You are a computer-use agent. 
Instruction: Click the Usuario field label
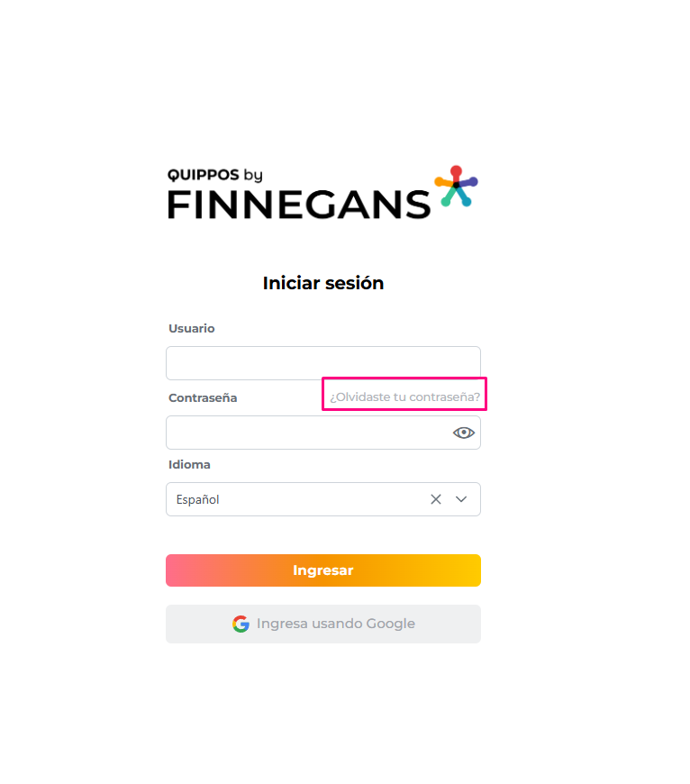tap(192, 329)
